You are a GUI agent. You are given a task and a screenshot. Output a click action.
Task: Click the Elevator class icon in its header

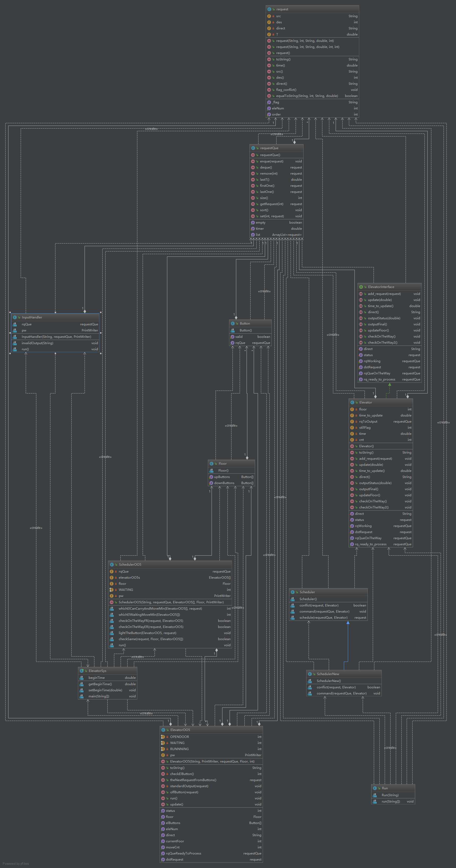pos(352,402)
